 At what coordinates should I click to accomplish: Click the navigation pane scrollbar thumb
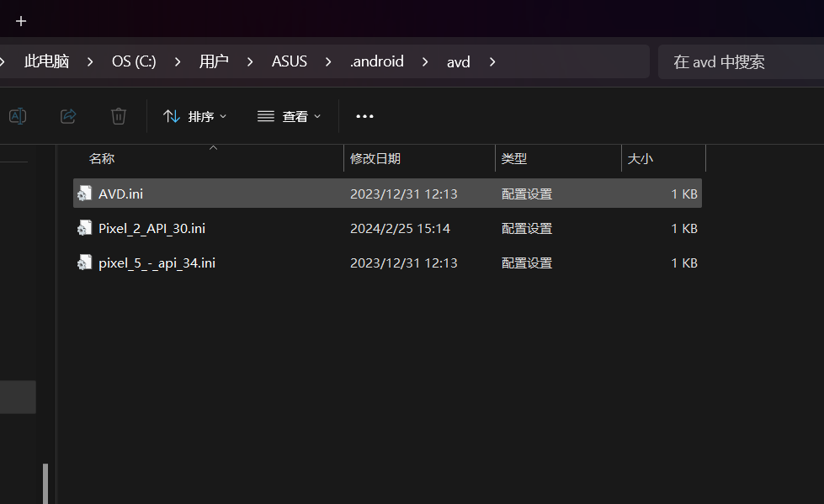[45, 484]
